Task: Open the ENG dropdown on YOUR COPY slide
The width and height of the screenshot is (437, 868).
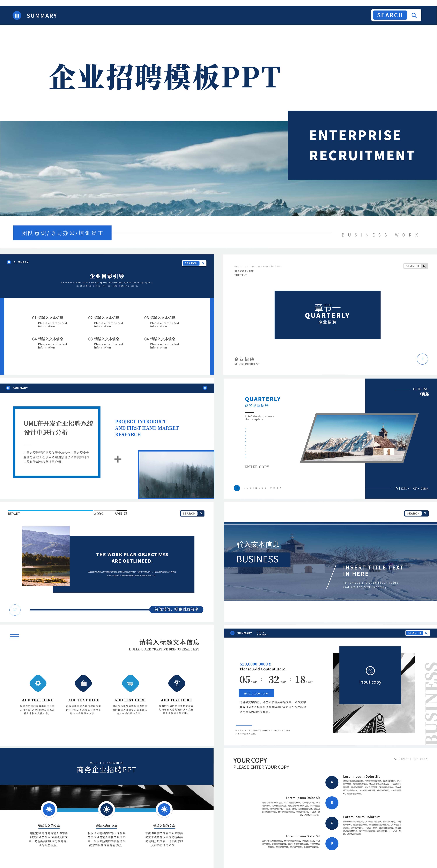Action: click(405, 759)
